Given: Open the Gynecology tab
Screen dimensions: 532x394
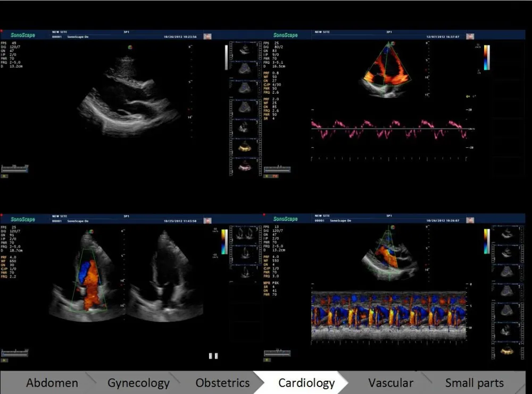Looking at the screenshot, I should click(138, 383).
